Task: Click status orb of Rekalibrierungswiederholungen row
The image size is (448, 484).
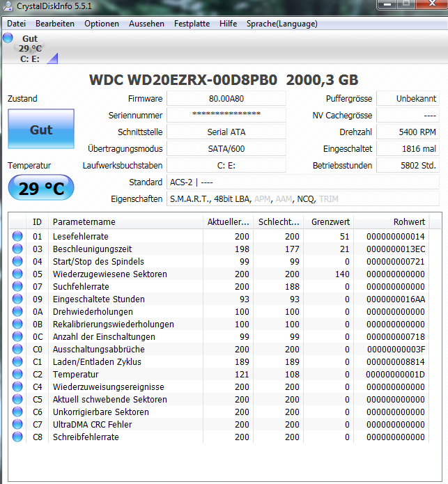Action: point(17,324)
